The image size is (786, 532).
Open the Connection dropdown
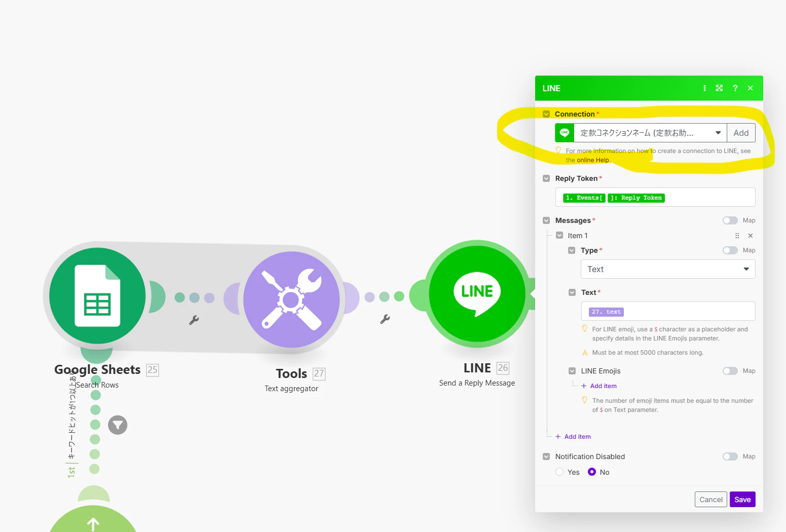[651, 133]
